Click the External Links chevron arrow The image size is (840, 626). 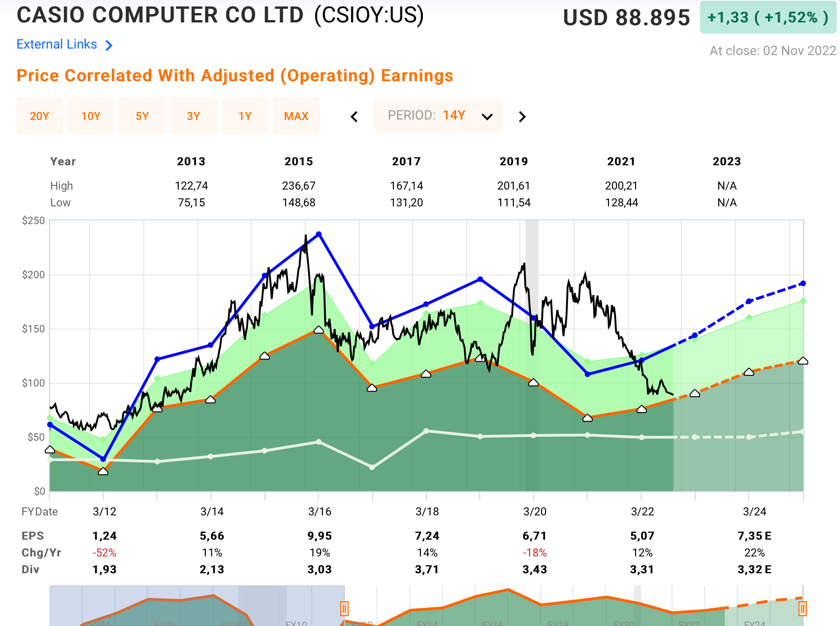pos(109,45)
